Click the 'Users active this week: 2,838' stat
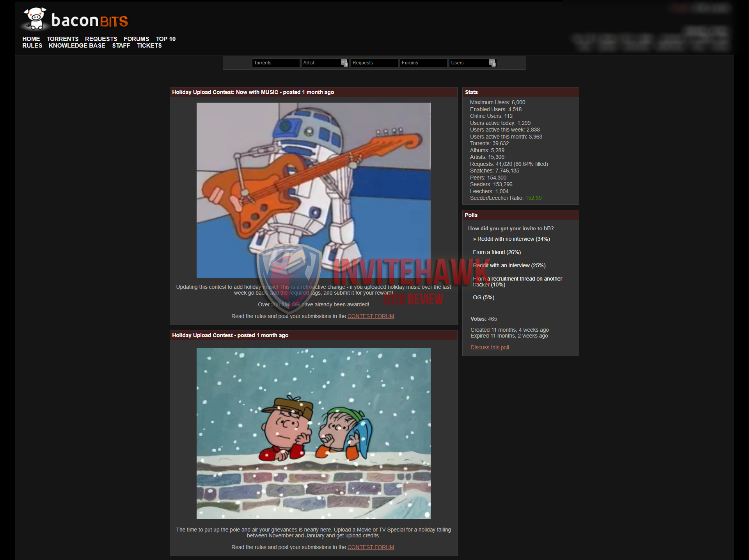 click(505, 130)
